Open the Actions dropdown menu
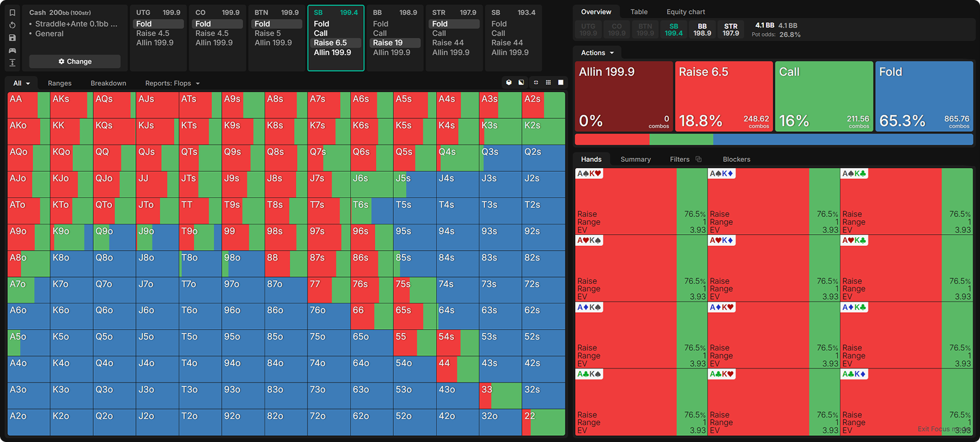The width and height of the screenshot is (980, 442). [x=597, y=53]
